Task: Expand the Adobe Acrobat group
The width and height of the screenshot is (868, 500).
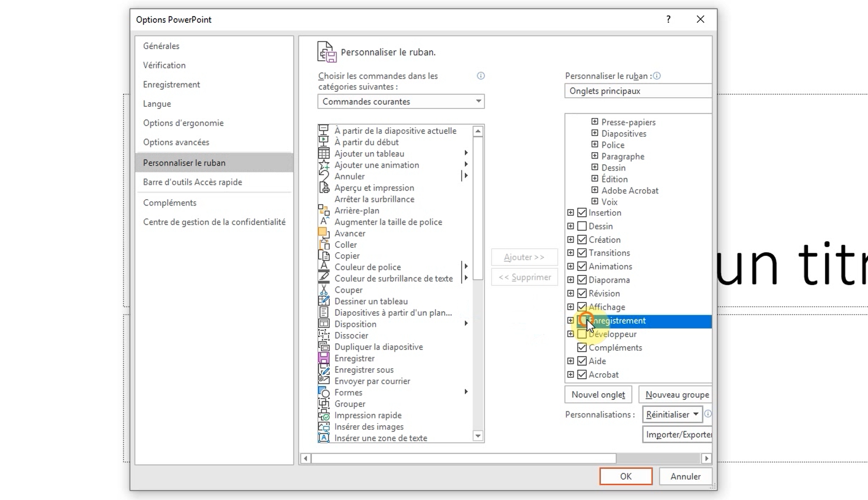Action: [x=595, y=190]
